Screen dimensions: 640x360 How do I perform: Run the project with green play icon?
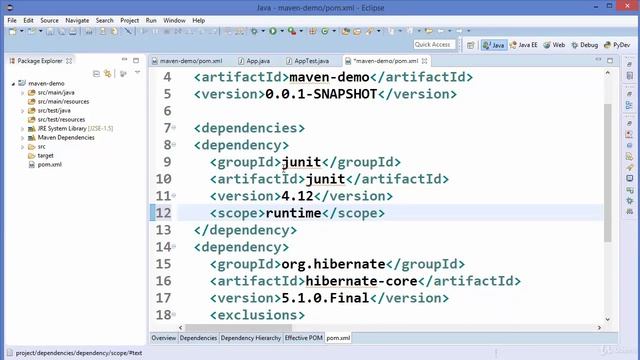[273, 31]
